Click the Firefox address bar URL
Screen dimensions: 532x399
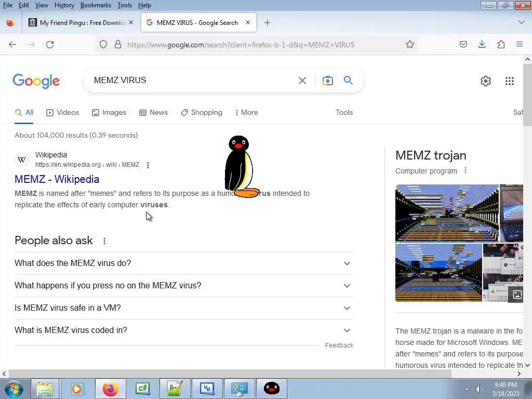pyautogui.click(x=241, y=45)
